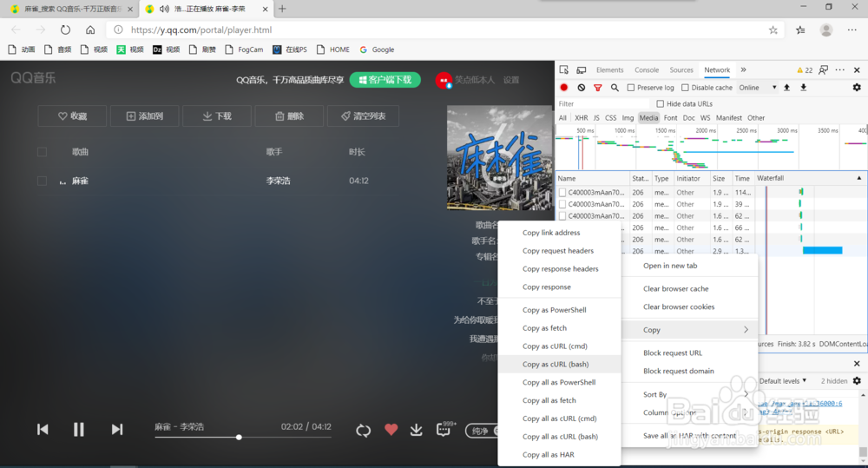The image size is (868, 468).
Task: Click green 客户端下载 button
Action: coord(385,80)
